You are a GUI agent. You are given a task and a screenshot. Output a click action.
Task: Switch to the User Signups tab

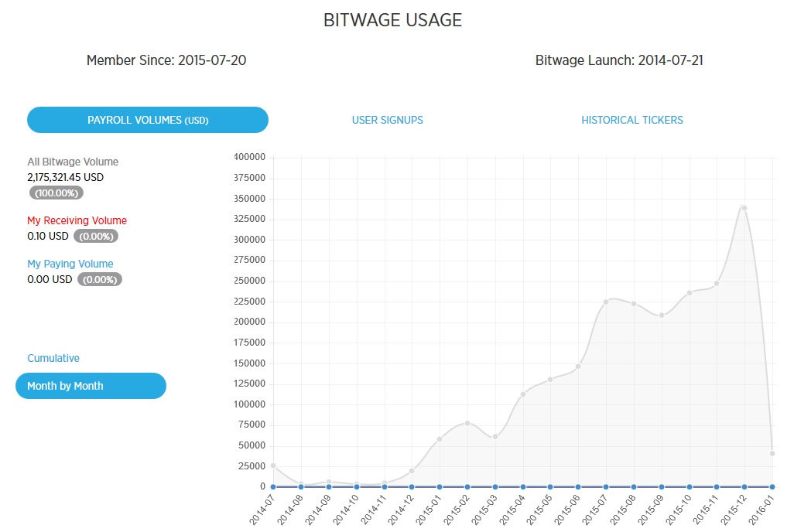(387, 120)
